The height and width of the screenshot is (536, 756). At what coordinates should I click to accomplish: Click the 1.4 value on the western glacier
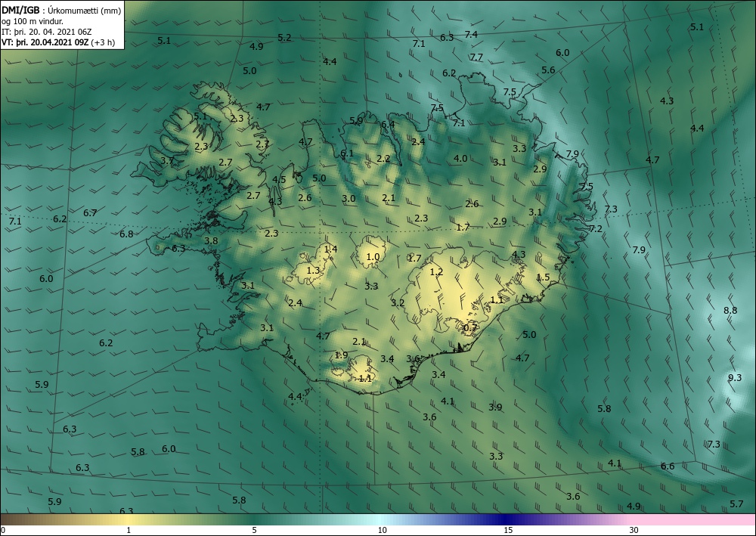point(331,249)
